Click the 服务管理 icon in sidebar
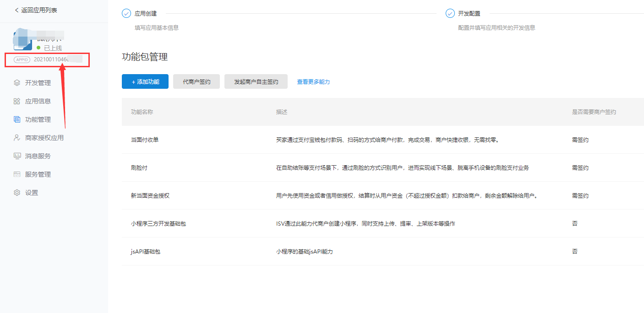The height and width of the screenshot is (313, 644). coord(17,174)
